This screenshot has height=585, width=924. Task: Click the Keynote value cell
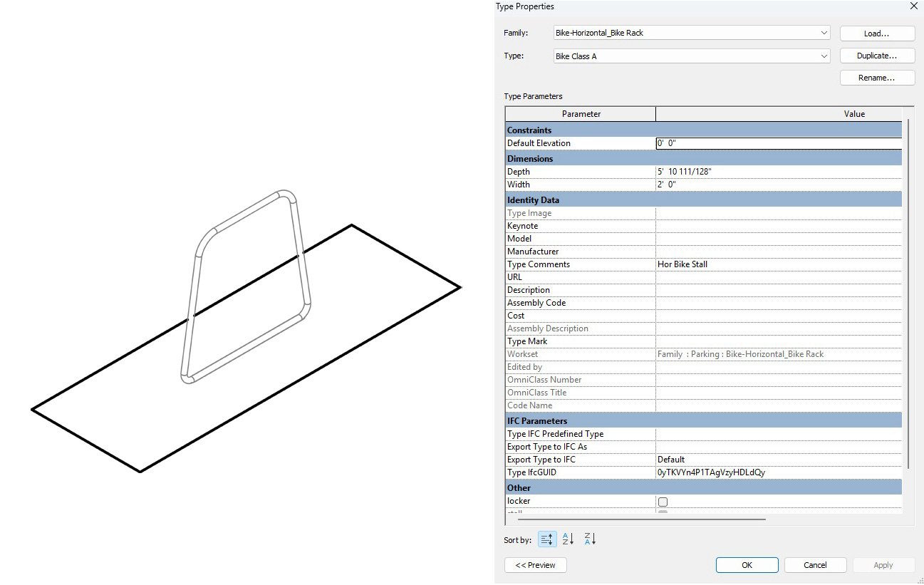(x=779, y=226)
